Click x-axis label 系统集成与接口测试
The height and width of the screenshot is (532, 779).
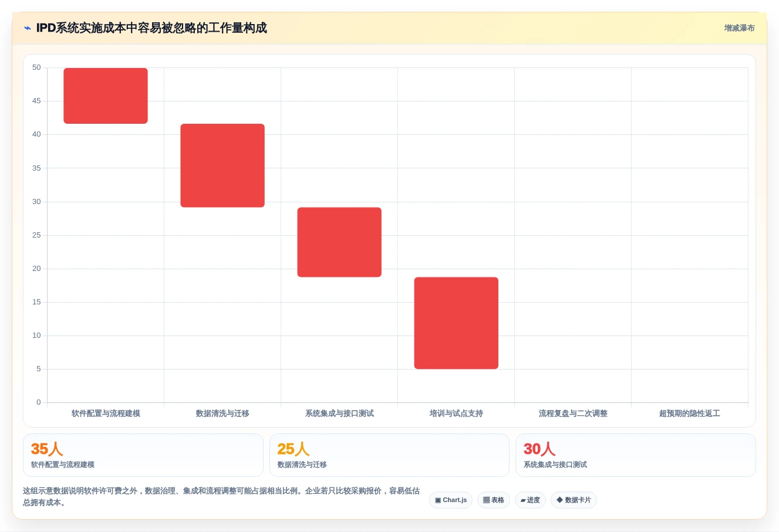(x=339, y=414)
